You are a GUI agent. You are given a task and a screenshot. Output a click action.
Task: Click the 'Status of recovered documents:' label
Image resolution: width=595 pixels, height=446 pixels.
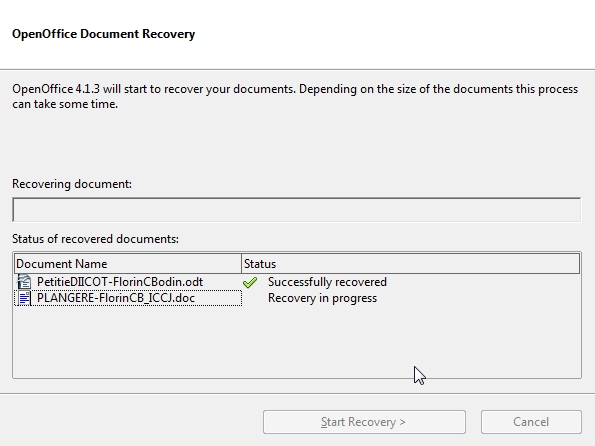95,239
